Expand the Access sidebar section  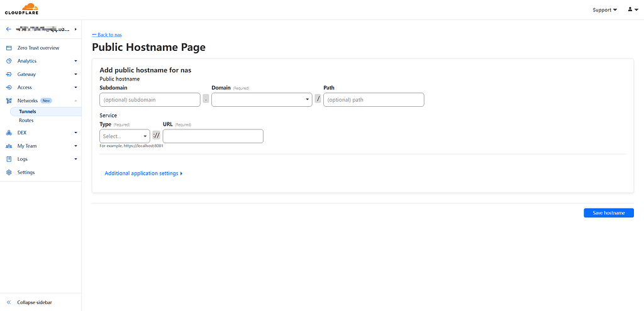[75, 87]
